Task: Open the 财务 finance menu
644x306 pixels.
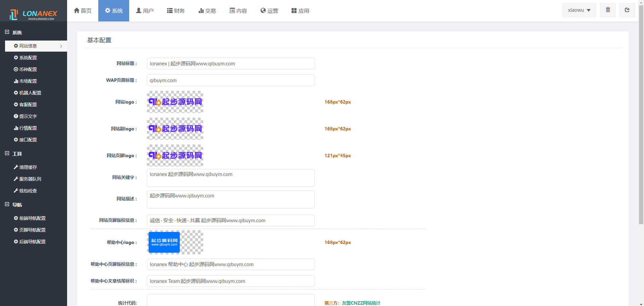Action: 176,11
